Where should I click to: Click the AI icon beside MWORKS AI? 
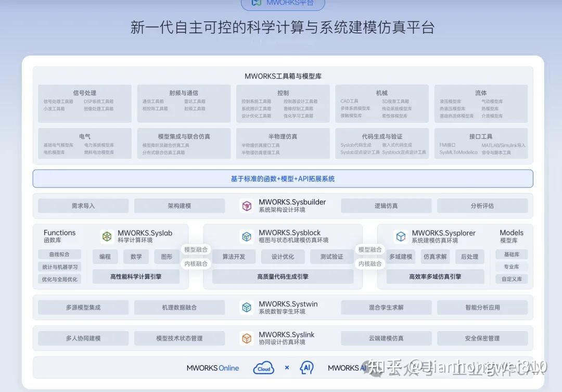(x=307, y=368)
